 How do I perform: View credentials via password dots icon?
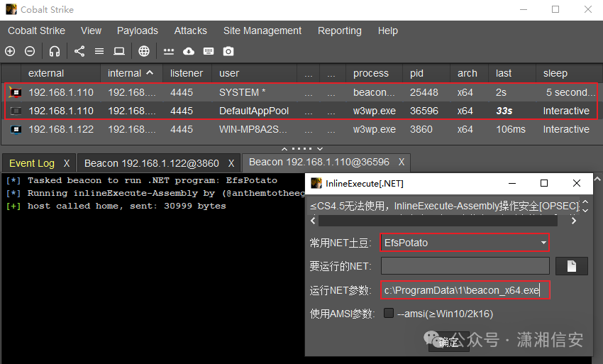[x=169, y=51]
